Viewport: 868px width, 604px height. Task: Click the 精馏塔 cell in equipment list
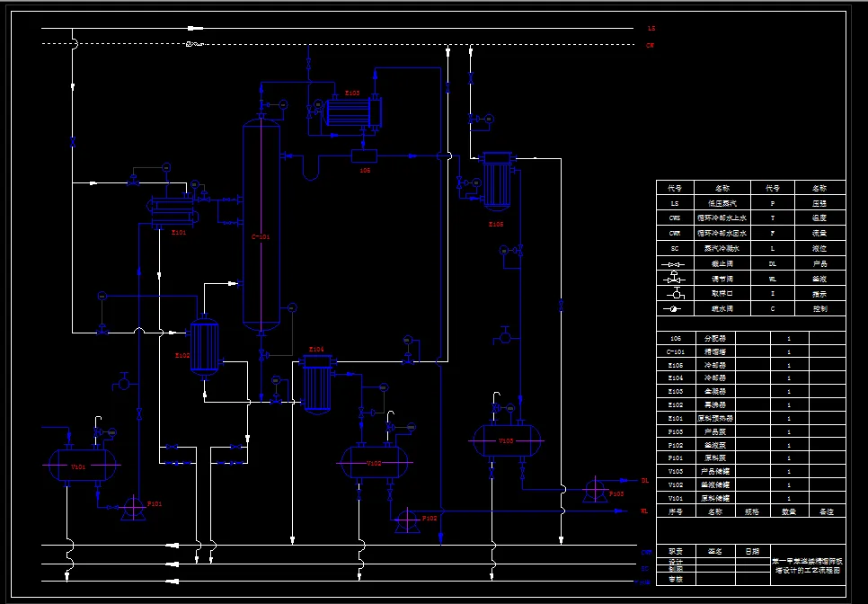pos(714,351)
